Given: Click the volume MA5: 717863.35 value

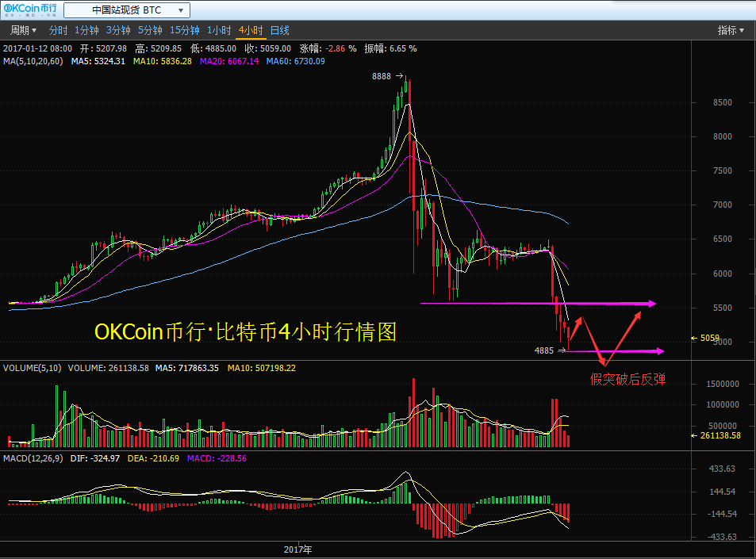Looking at the screenshot, I should tap(186, 368).
